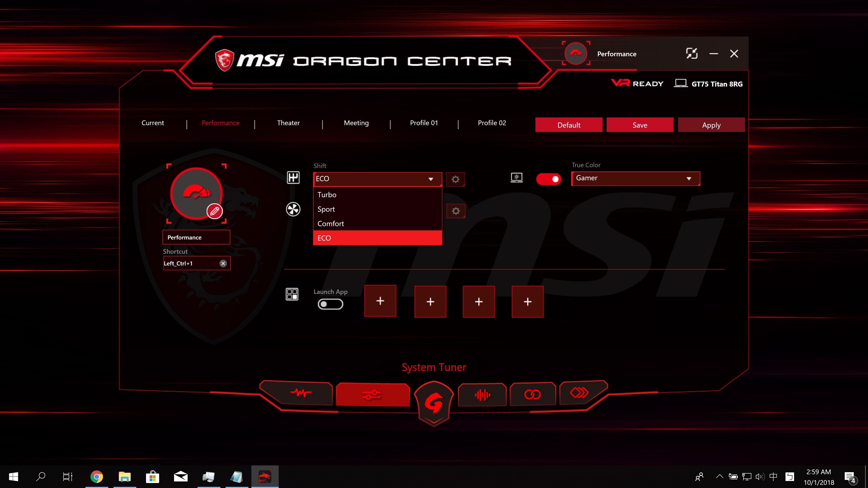Screen dimensions: 868x488
Task: Open Microsoft Store from the taskbar
Action: (x=152, y=476)
